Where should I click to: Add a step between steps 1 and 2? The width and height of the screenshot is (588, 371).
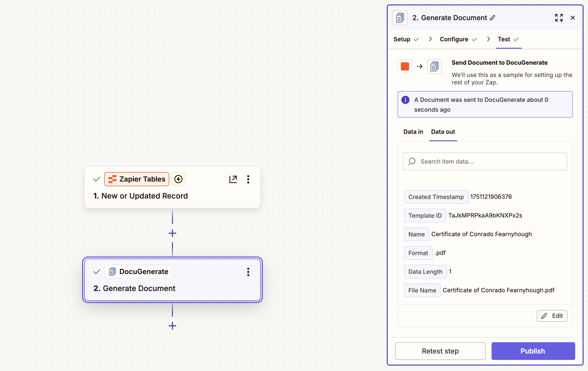[x=172, y=233]
